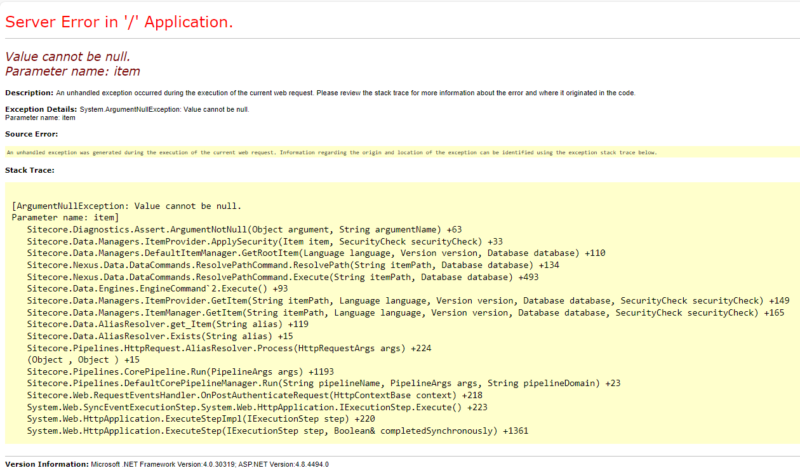
Task: Click the 'ResolvePathCommand.Execute' trace line
Action: (x=283, y=277)
